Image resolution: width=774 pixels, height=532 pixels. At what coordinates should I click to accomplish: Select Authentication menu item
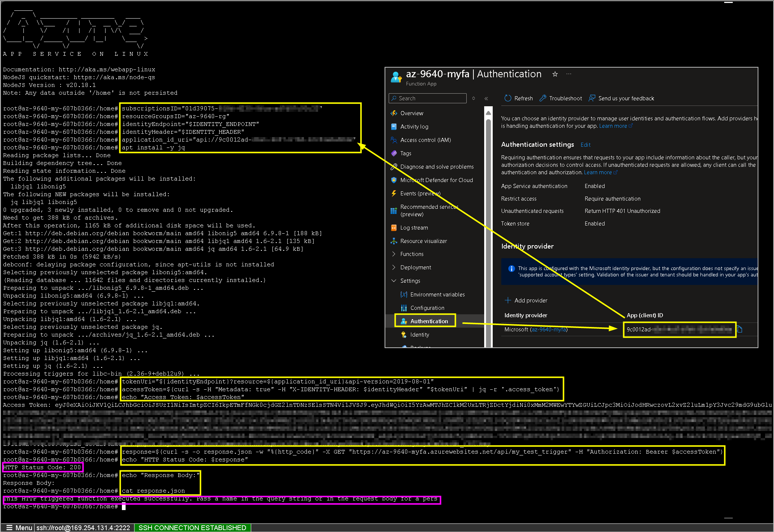click(429, 321)
